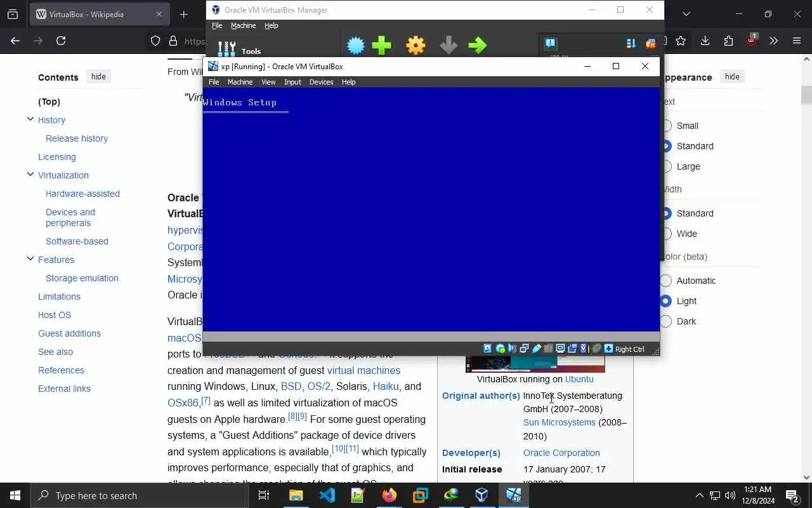Click the network adapters icon in VM status bar
The image size is (812, 508).
[524, 349]
